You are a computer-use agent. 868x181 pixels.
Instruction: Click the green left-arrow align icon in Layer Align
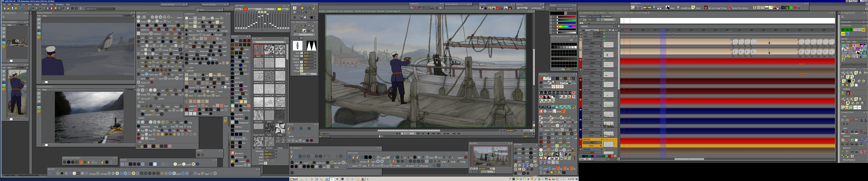(x=843, y=30)
